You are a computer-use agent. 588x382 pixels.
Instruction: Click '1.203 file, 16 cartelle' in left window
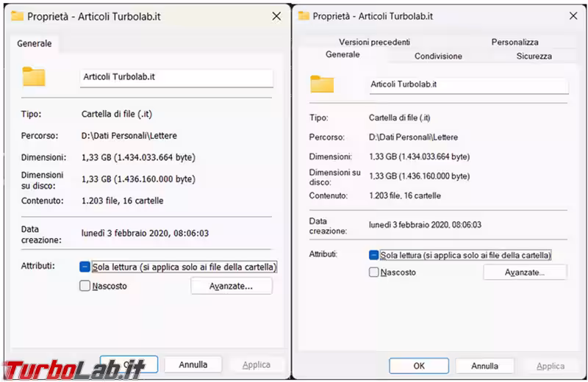(x=122, y=201)
